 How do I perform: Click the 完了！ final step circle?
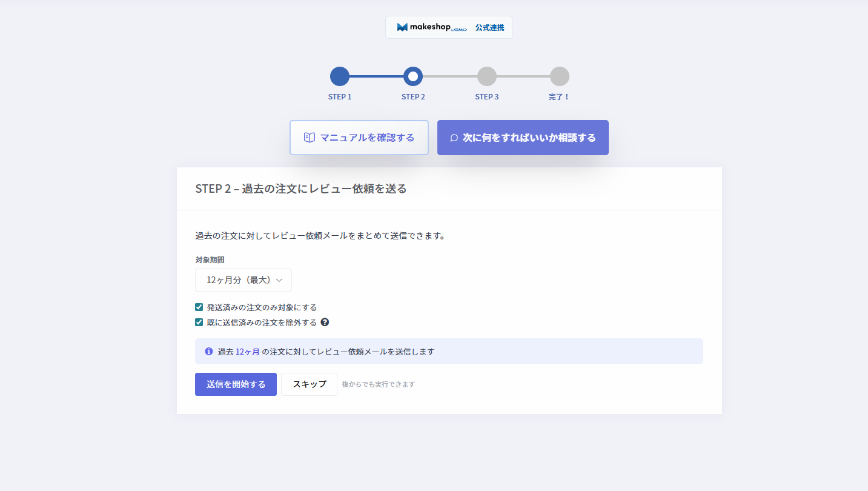point(559,76)
